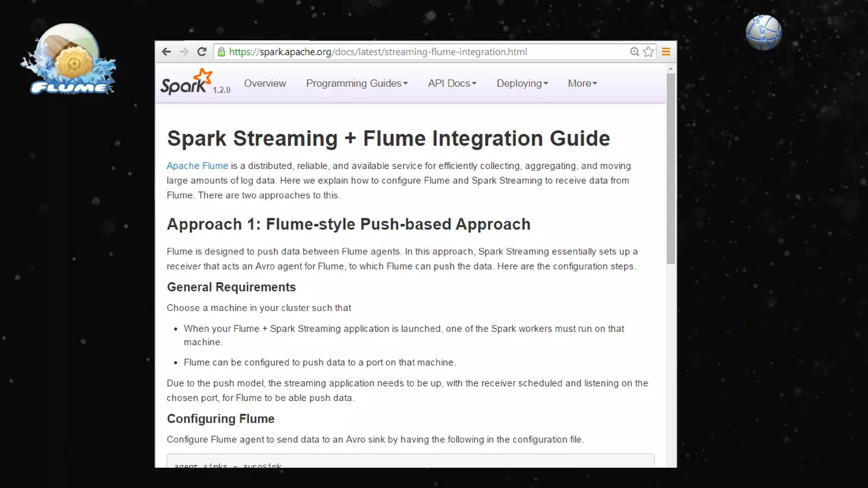868x488 pixels.
Task: Go back to the previous page
Action: coord(166,52)
